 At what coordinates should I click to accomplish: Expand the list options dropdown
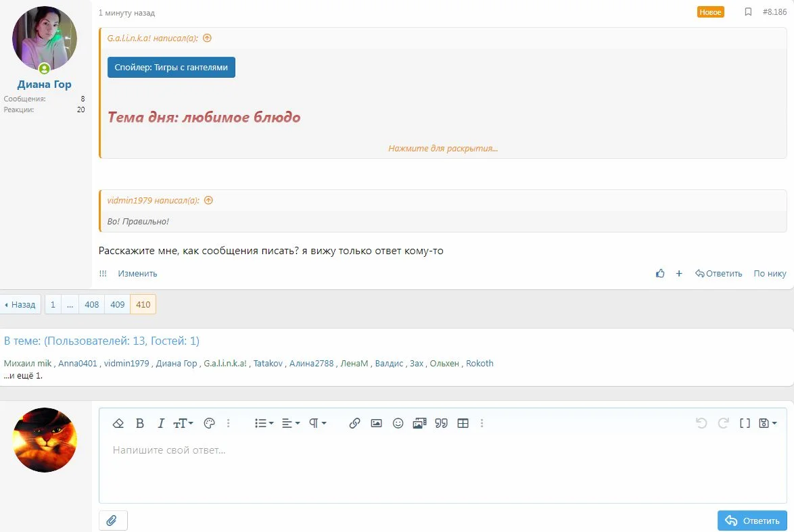coord(264,423)
